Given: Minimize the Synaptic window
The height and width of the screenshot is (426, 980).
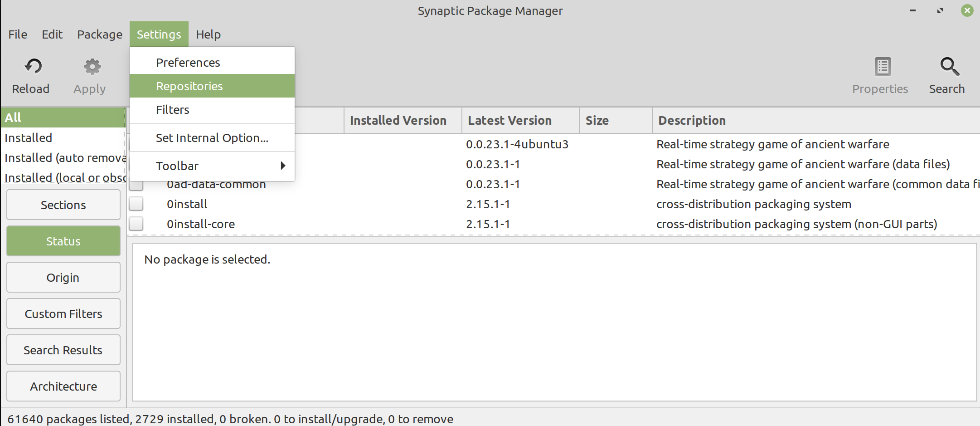Looking at the screenshot, I should coord(913,10).
